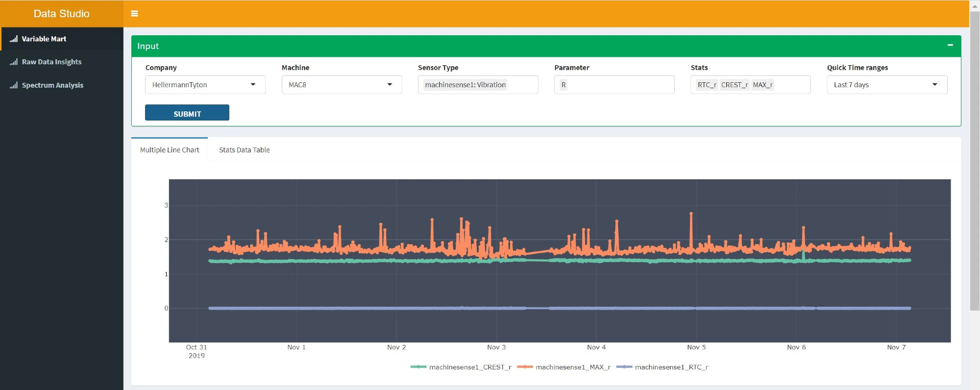980x390 pixels.
Task: Click the Variable Mart bar-chart icon
Action: click(x=14, y=39)
